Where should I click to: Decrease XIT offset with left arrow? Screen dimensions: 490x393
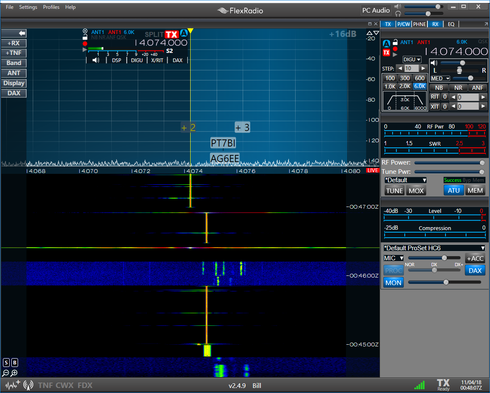(x=453, y=106)
